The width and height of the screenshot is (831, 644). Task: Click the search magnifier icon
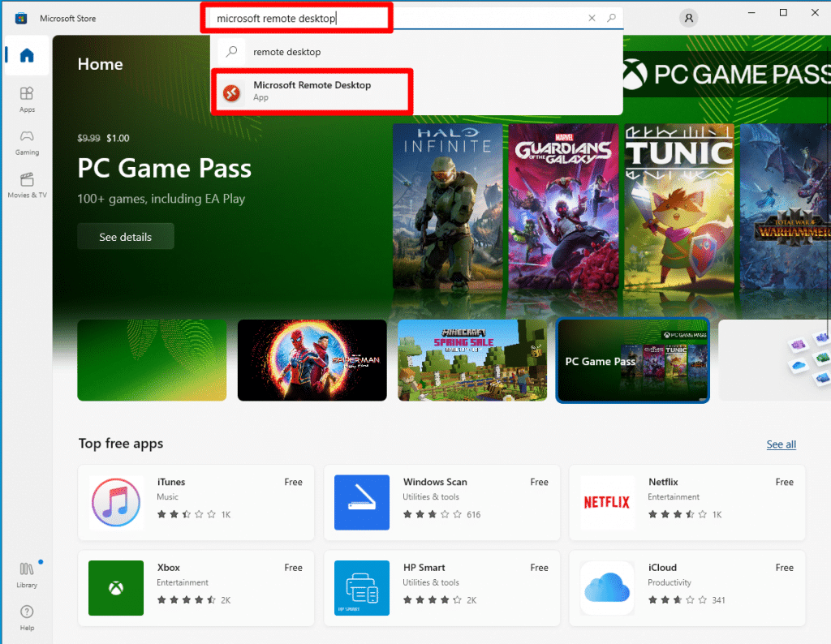point(611,18)
